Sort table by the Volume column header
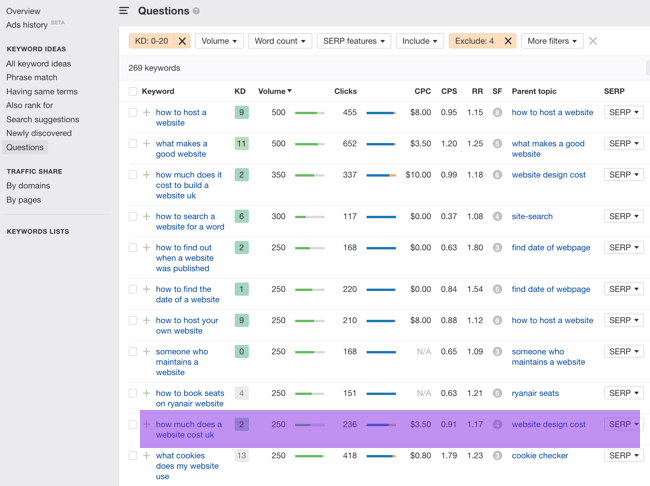This screenshot has width=650, height=486. 275,91
